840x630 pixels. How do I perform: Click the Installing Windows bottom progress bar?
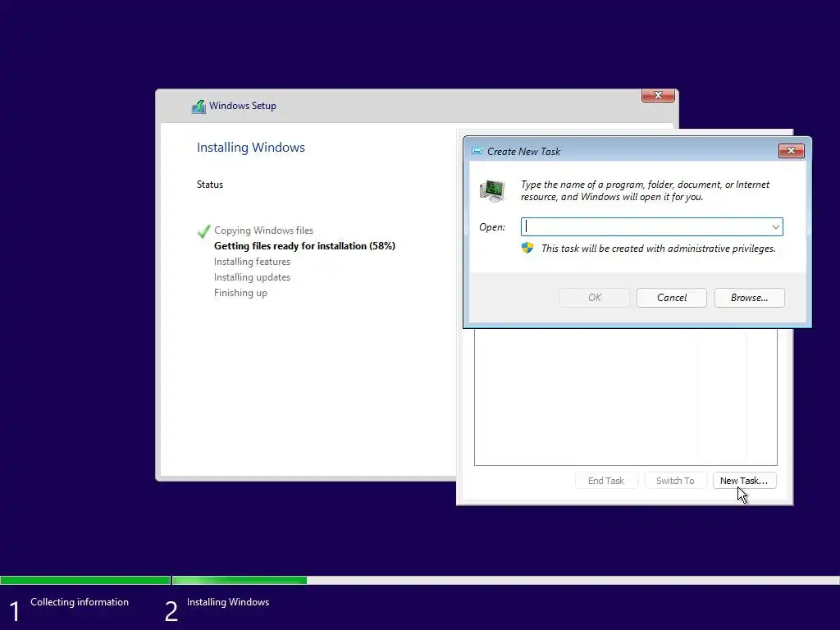tap(505, 580)
